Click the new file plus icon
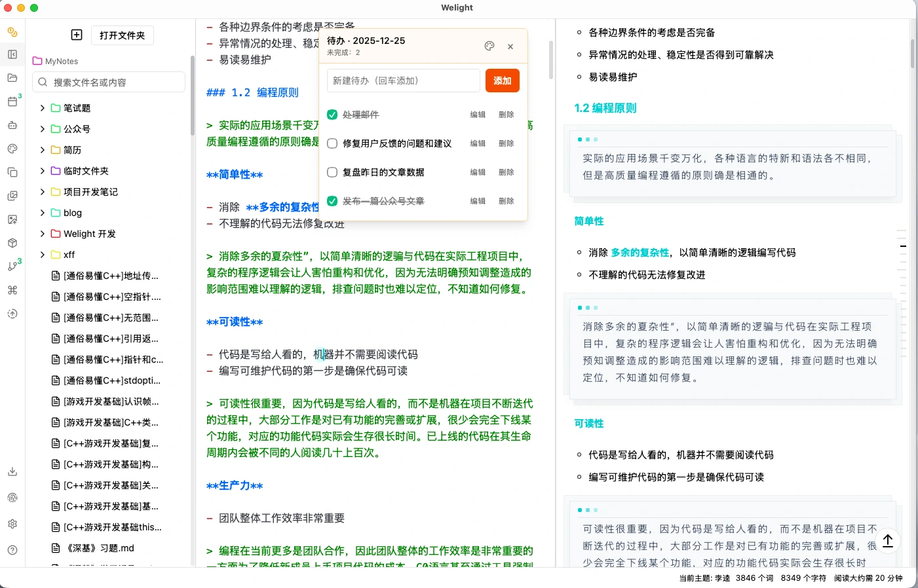This screenshot has height=588, width=918. click(77, 35)
